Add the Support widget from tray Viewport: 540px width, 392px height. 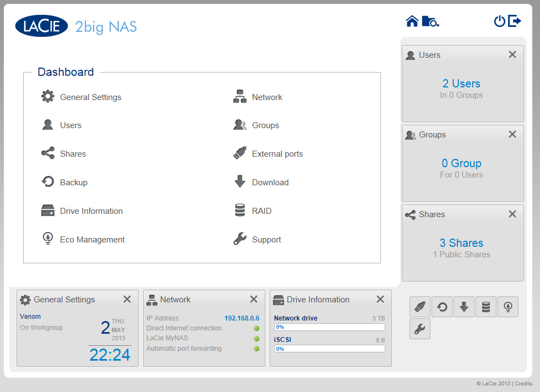(x=420, y=329)
